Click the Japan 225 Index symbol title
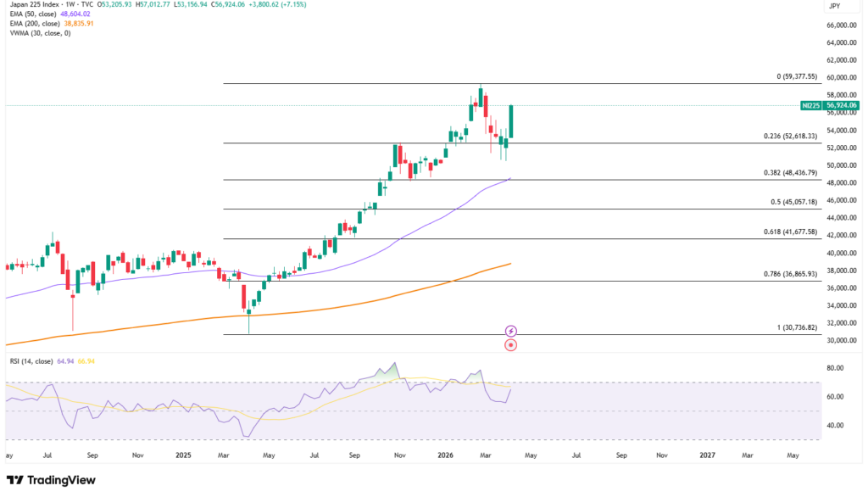The width and height of the screenshot is (868, 497). pyautogui.click(x=31, y=5)
